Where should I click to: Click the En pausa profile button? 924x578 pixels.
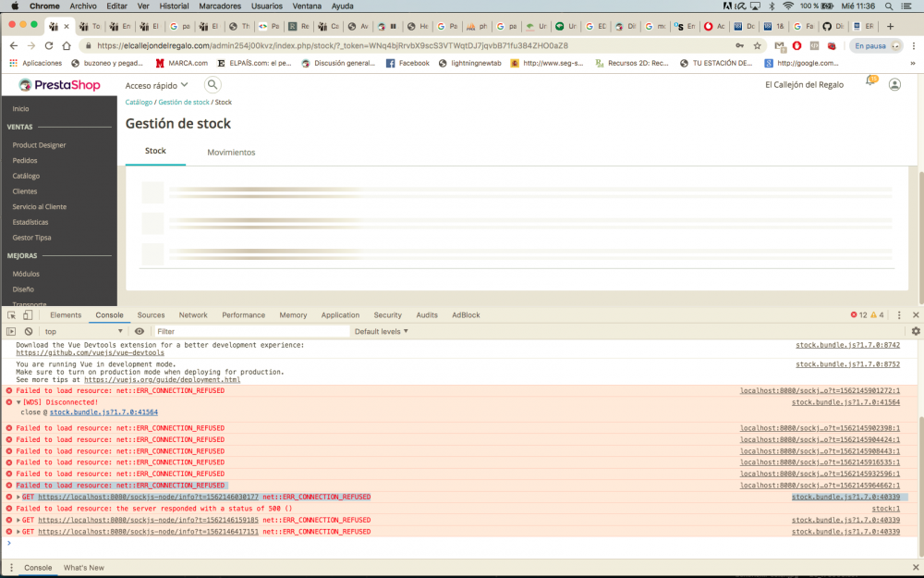coord(877,45)
